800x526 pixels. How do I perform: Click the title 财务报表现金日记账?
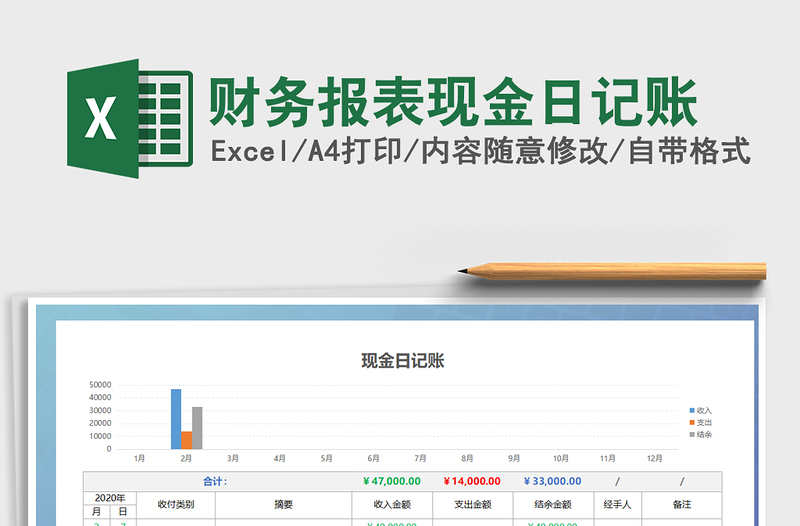(x=453, y=102)
